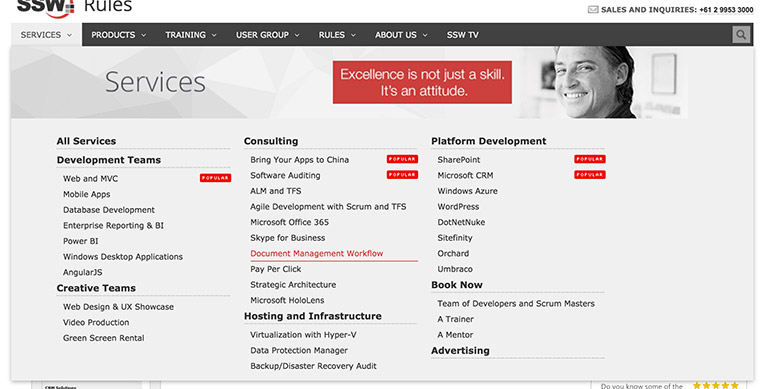Open Orchard platform
760x389 pixels.
pyautogui.click(x=453, y=253)
